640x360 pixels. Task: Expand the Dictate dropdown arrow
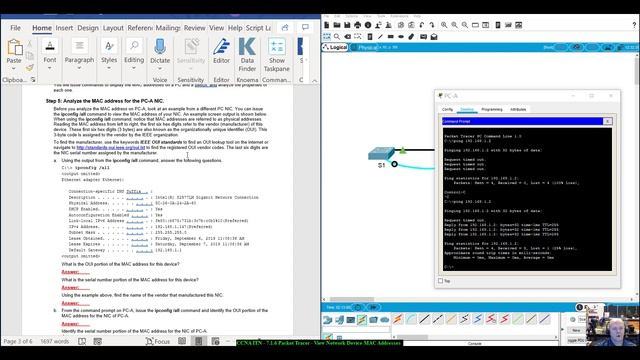click(x=160, y=68)
